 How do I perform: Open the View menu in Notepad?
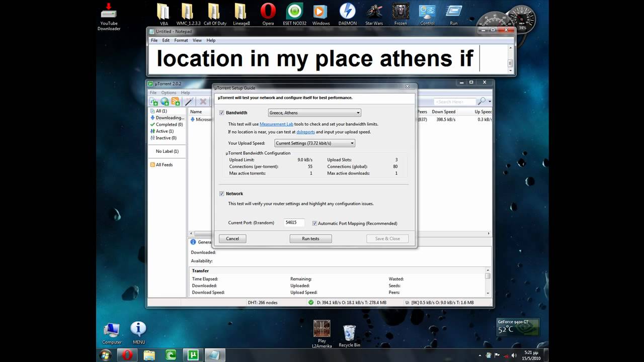pos(197,40)
